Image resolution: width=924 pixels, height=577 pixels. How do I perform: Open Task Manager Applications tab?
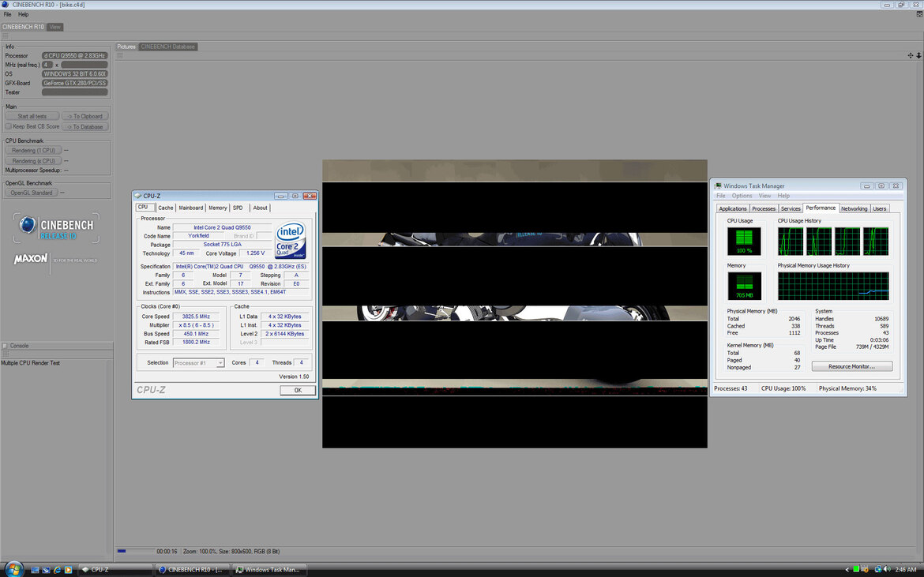tap(732, 208)
